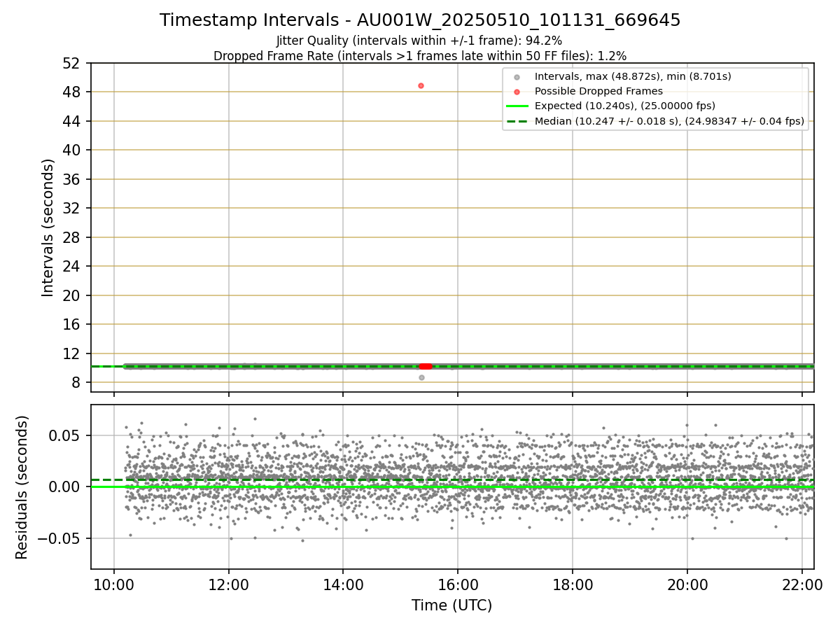Click the gray marker icon in the legend

pyautogui.click(x=517, y=77)
